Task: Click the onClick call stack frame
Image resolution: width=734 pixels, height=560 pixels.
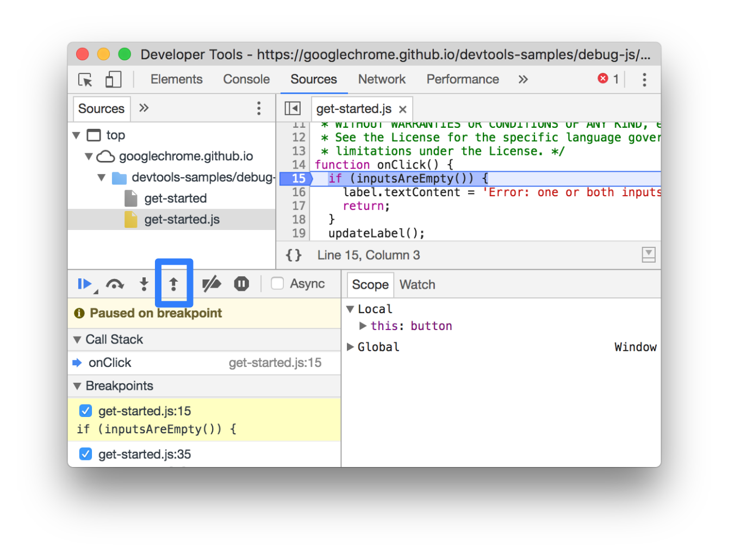Action: pos(110,363)
